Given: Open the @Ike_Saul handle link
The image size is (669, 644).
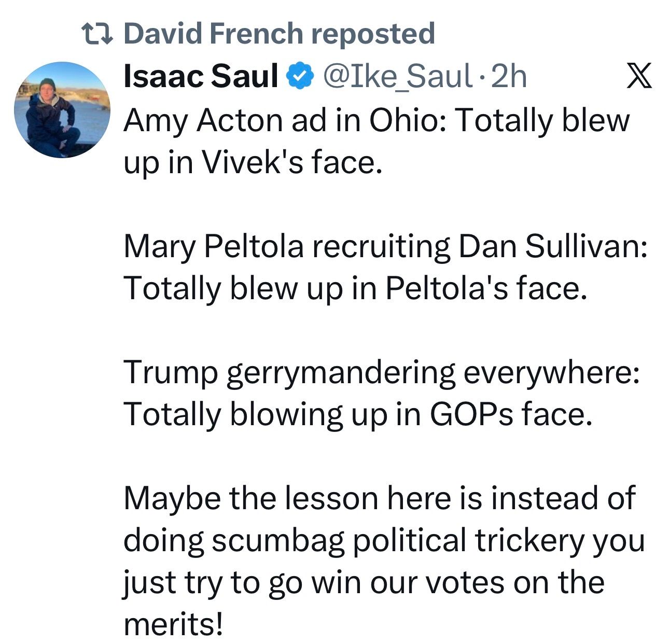Looking at the screenshot, I should [398, 77].
